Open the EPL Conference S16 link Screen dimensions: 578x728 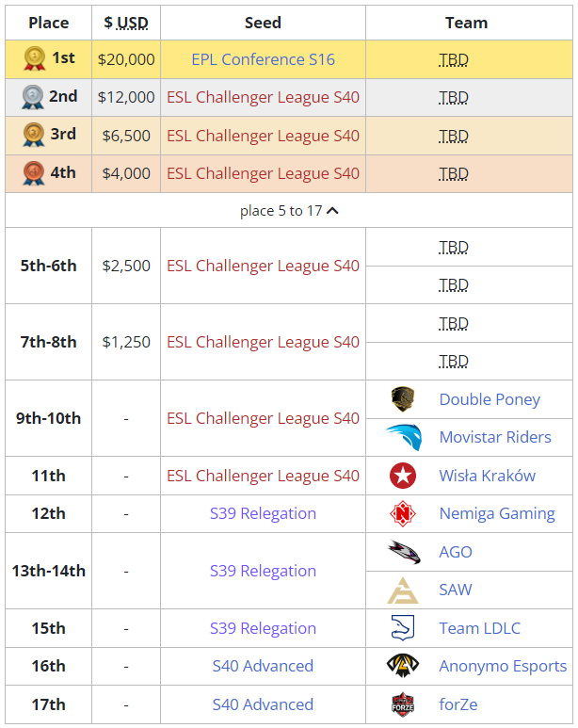[x=263, y=59]
